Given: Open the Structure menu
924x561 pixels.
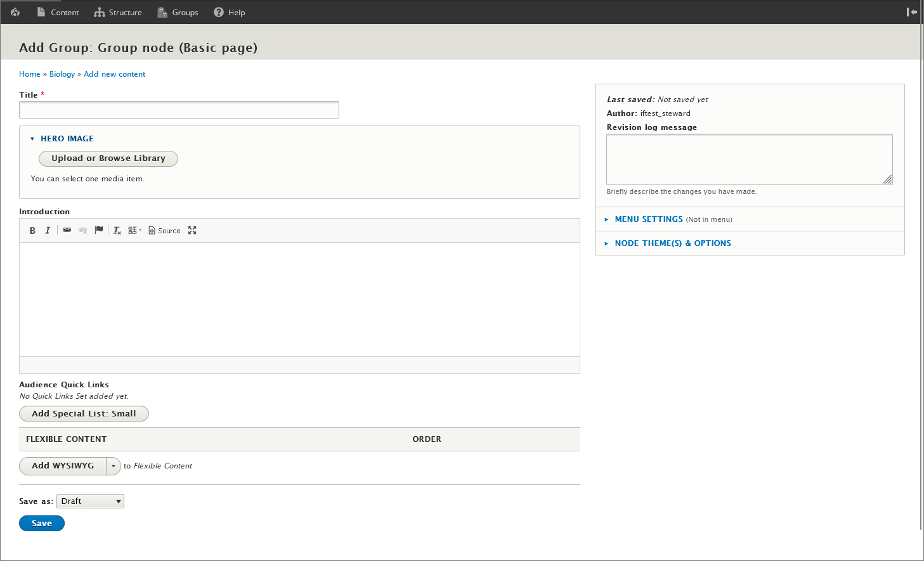Looking at the screenshot, I should (x=118, y=12).
